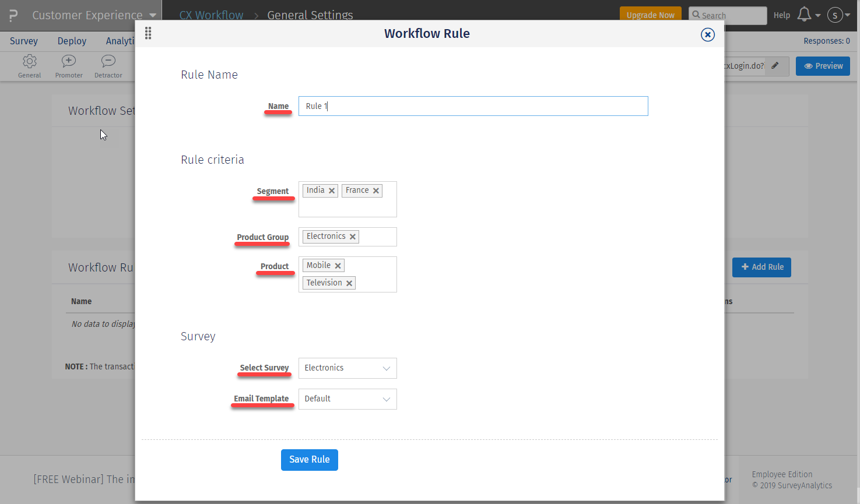Open the notifications bell
This screenshot has width=860, height=504.
[805, 15]
